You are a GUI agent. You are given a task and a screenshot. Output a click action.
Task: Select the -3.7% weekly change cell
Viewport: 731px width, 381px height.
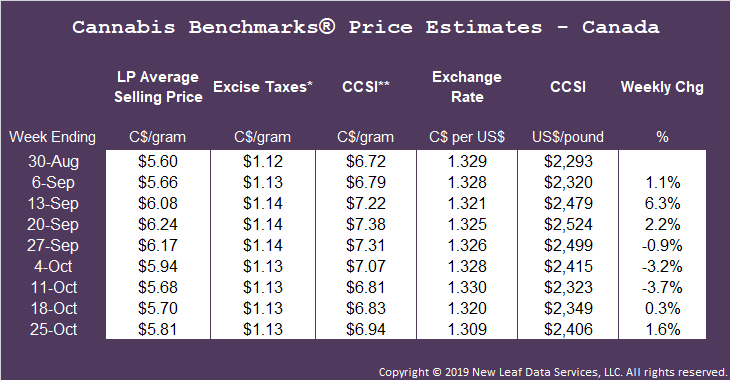pos(662,287)
